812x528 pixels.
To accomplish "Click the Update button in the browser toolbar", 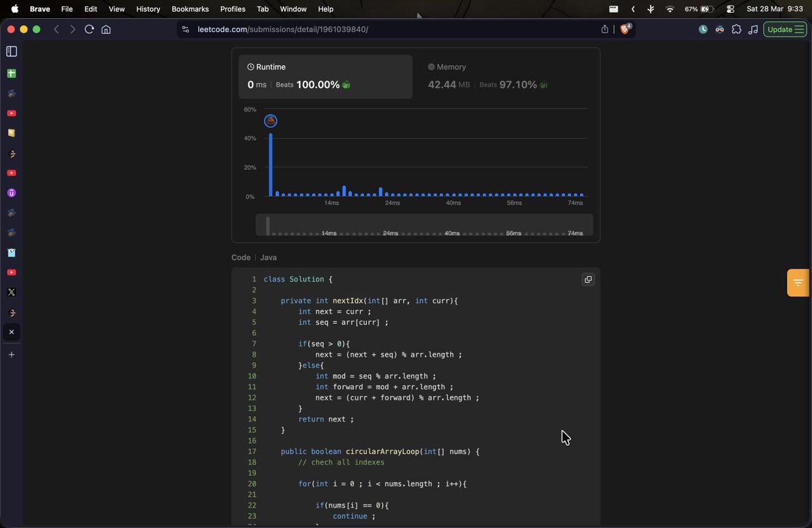I will click(x=785, y=29).
